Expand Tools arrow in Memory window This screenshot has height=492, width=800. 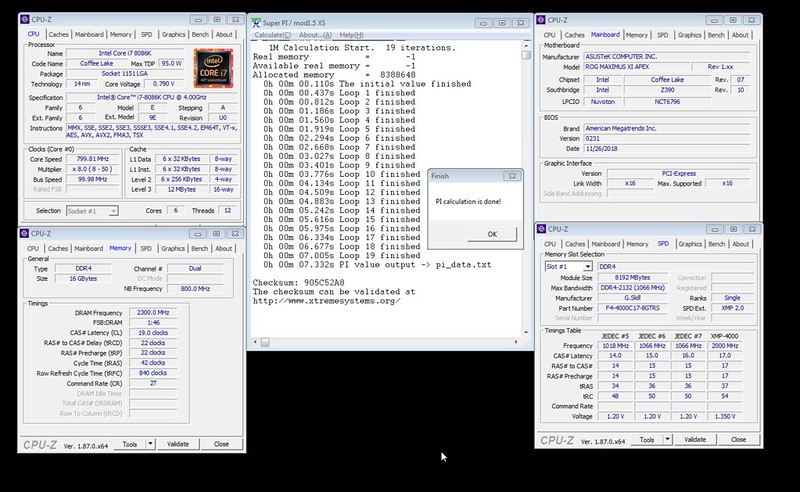point(151,444)
